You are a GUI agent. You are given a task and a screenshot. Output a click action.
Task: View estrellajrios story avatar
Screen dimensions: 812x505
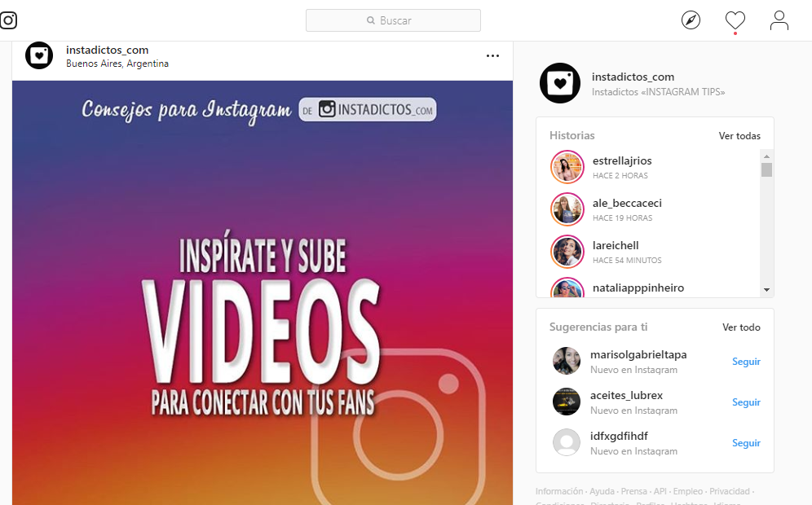coord(567,167)
